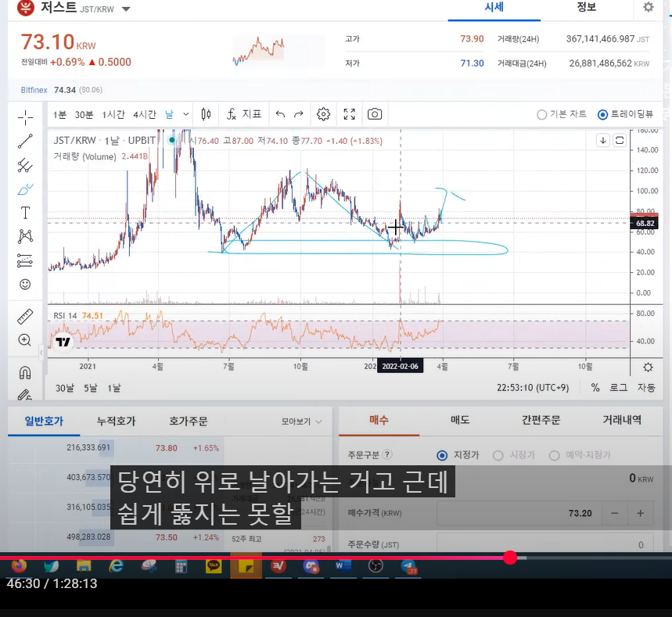Click the TradingView logo on chart
The image size is (672, 617).
point(63,342)
